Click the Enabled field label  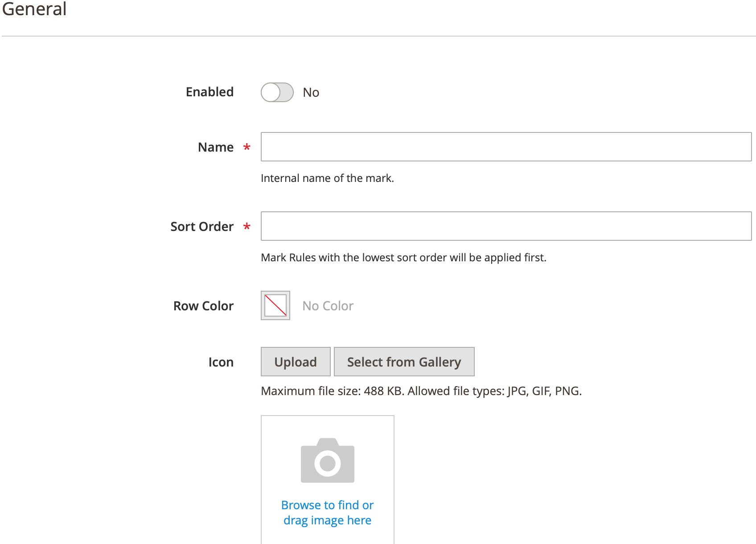tap(210, 92)
